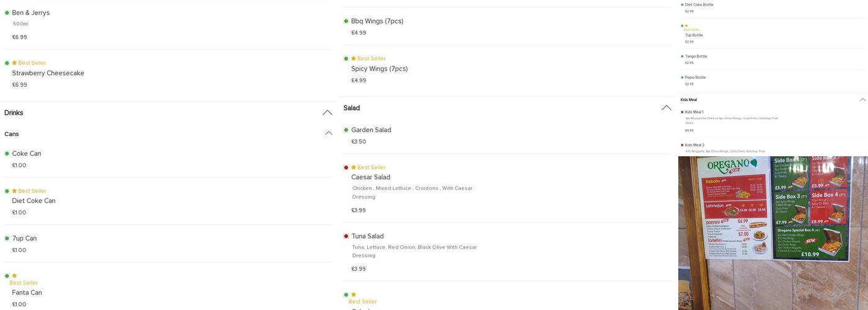The image size is (868, 310).
Task: Collapse the Drinks section
Action: [327, 113]
